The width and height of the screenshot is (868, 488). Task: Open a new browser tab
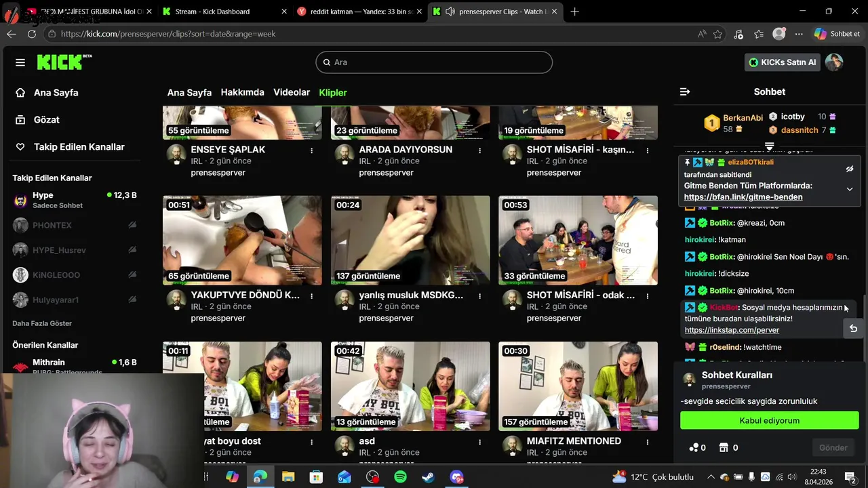pyautogui.click(x=574, y=12)
